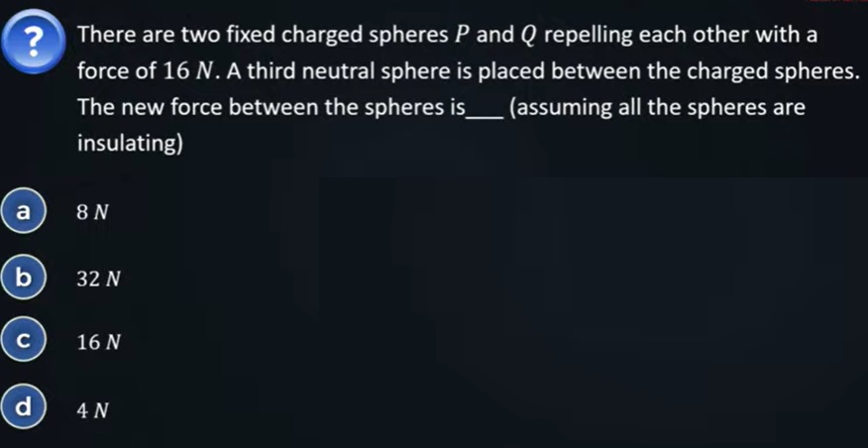
Task: Click the letter Q in the question
Action: click(x=528, y=36)
